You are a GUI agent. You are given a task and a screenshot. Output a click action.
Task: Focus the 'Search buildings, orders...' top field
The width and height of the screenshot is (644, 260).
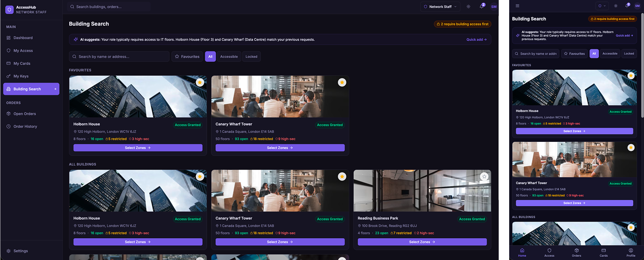[x=109, y=7]
